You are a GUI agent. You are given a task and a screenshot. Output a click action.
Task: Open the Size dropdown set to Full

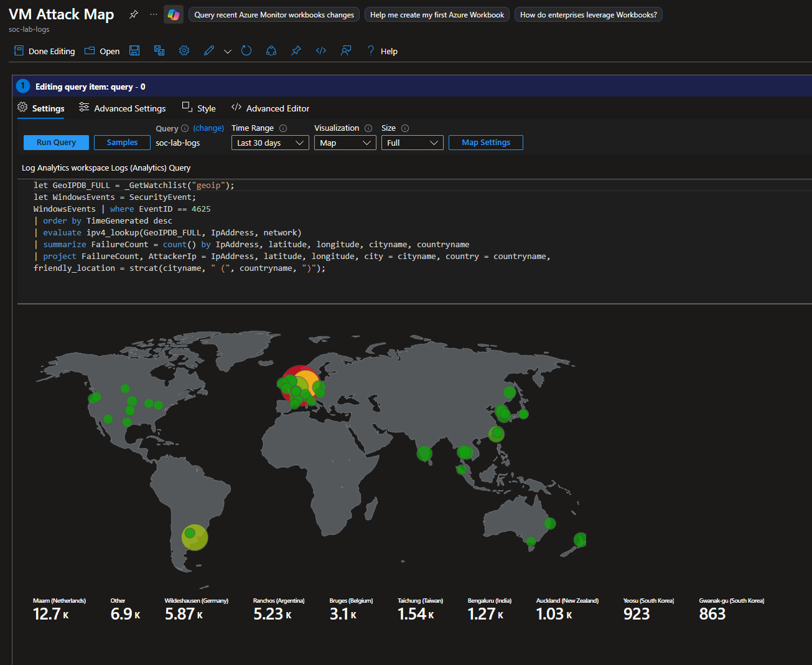pyautogui.click(x=412, y=143)
